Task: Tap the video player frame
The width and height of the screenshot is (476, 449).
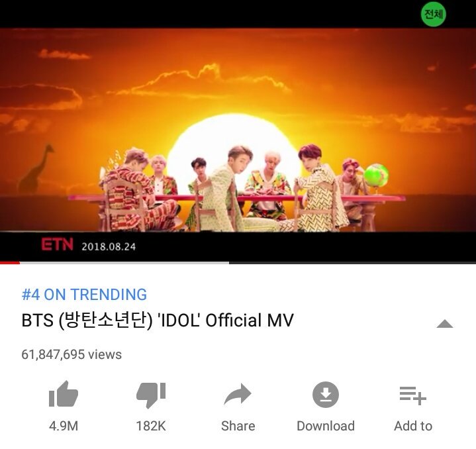Action: (x=238, y=130)
